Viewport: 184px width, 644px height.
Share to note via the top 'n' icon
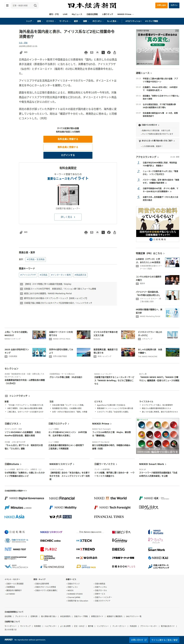(97, 52)
